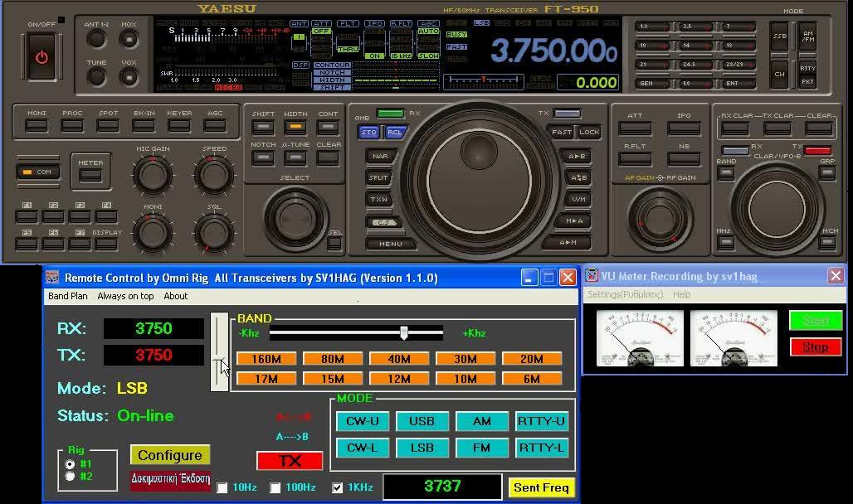Enable SPLIT on the transceiver panel
This screenshot has width=853, height=504.
click(378, 177)
